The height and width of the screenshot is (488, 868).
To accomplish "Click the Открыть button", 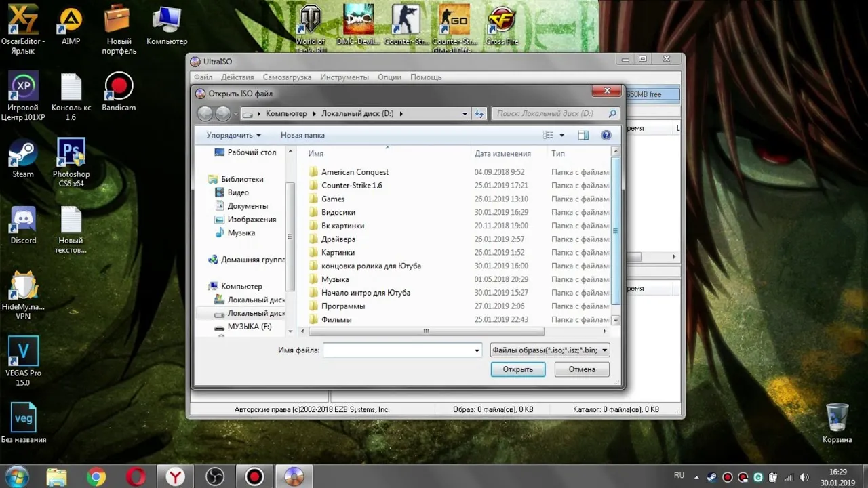I will tap(518, 369).
